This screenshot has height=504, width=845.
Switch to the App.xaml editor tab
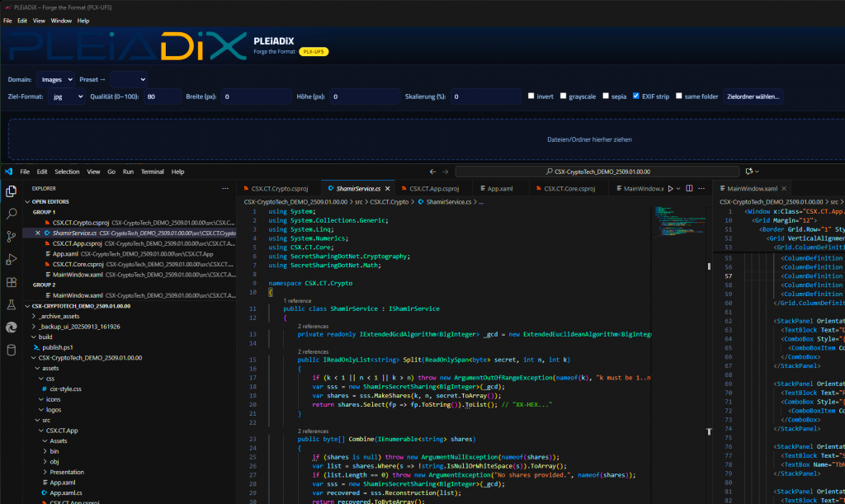(x=498, y=189)
